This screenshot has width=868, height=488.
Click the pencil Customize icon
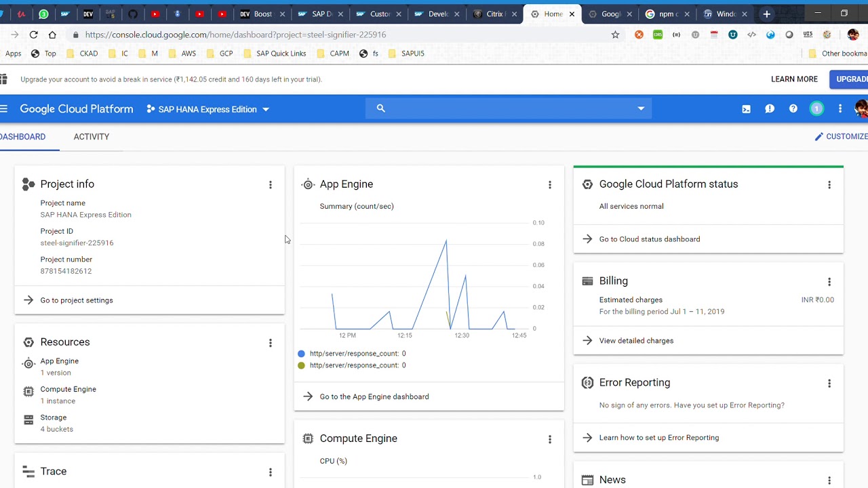(818, 136)
